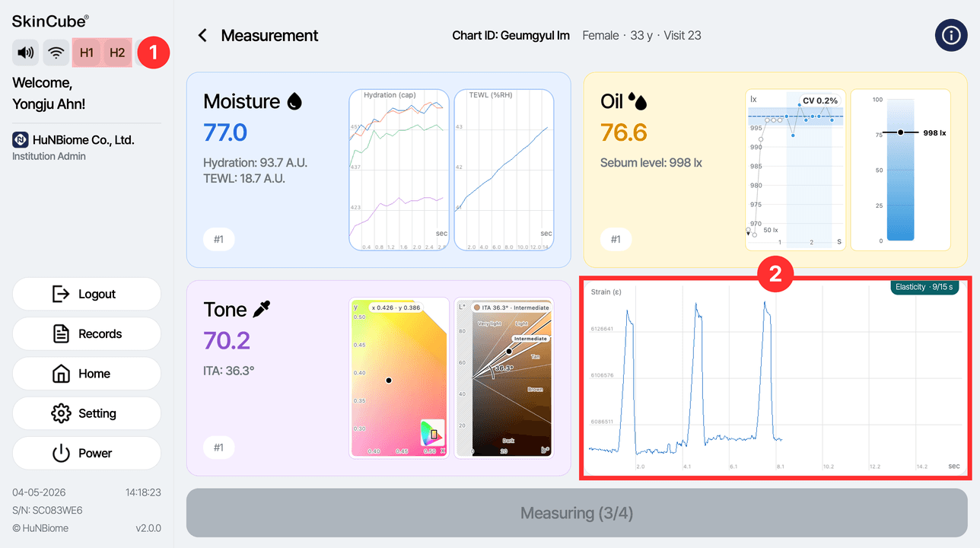Click the CIE xy chromaticity chart
980x548 pixels.
398,378
